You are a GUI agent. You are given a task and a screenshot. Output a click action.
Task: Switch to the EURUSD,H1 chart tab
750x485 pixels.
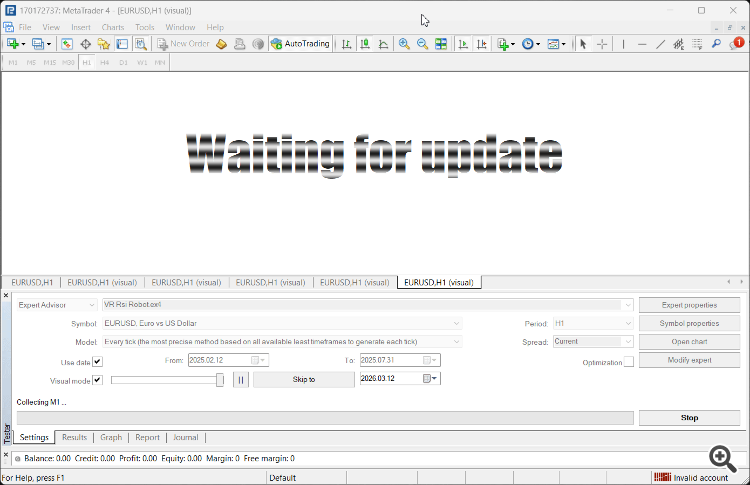pos(32,283)
